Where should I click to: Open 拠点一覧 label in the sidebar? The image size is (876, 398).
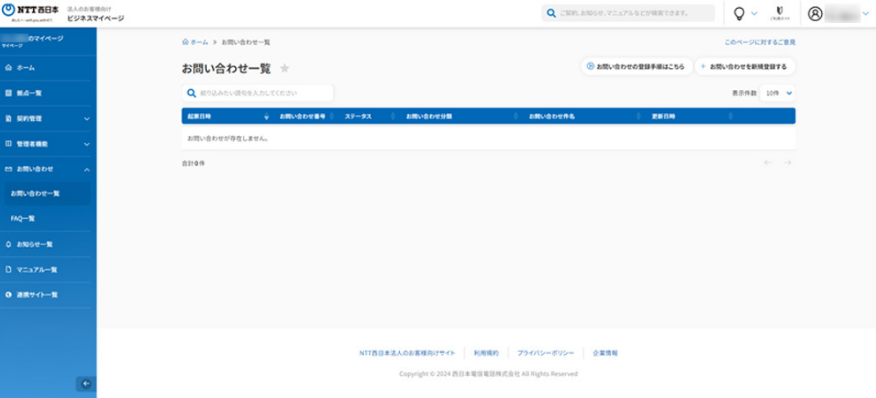click(29, 93)
